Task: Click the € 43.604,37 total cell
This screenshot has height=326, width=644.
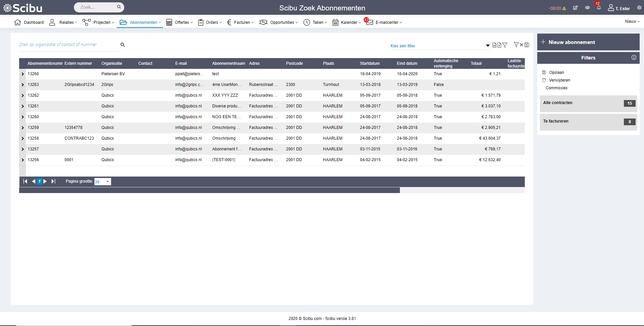Action: point(490,138)
